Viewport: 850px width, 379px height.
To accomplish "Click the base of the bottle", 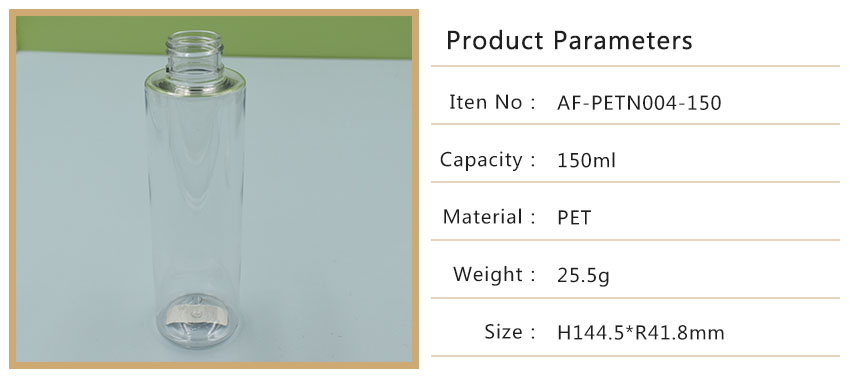I will click(x=197, y=320).
